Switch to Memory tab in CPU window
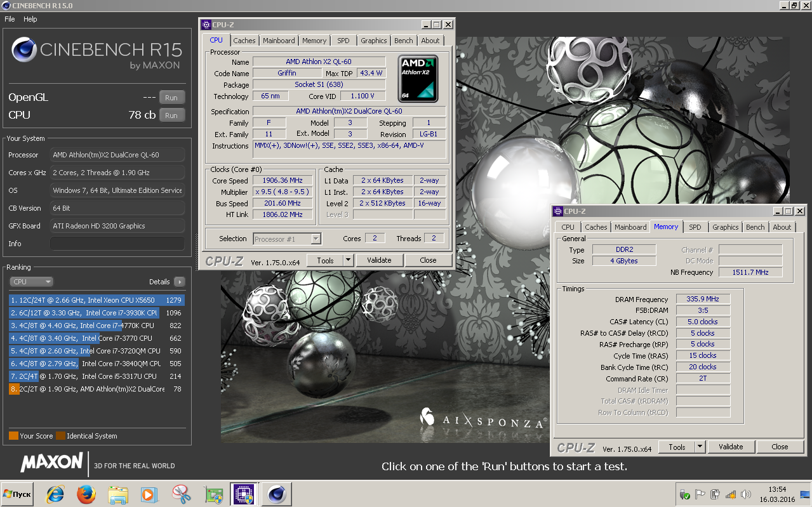Image resolution: width=812 pixels, height=507 pixels. [314, 41]
